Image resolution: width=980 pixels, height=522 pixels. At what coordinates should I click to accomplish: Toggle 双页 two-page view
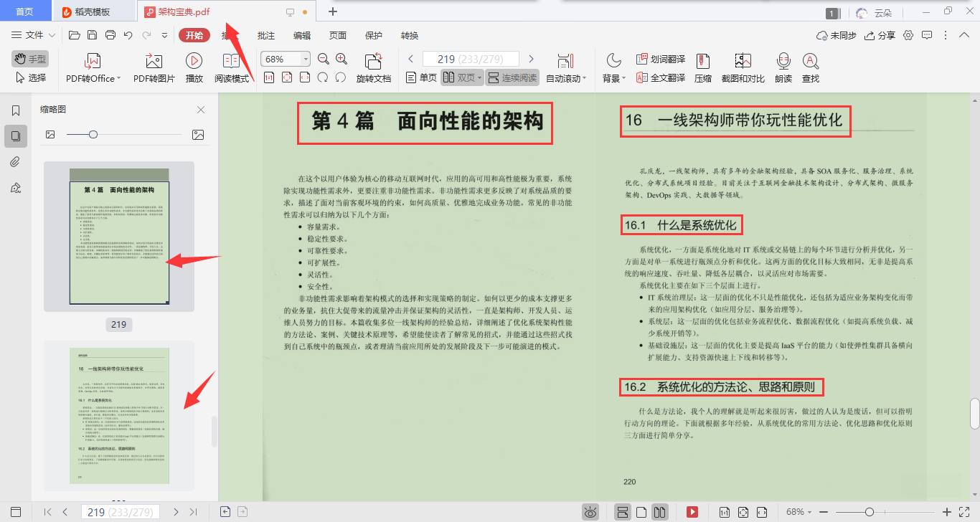[462, 77]
